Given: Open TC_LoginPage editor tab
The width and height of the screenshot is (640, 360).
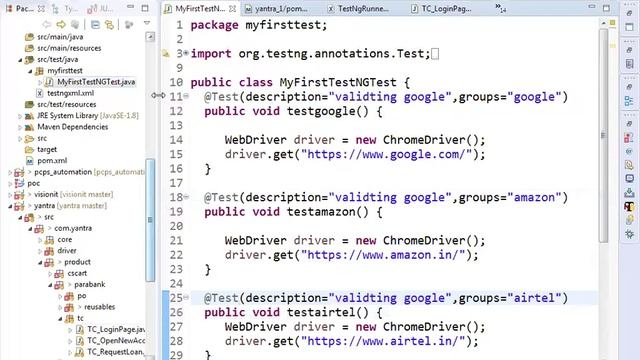Looking at the screenshot, I should pyautogui.click(x=441, y=9).
